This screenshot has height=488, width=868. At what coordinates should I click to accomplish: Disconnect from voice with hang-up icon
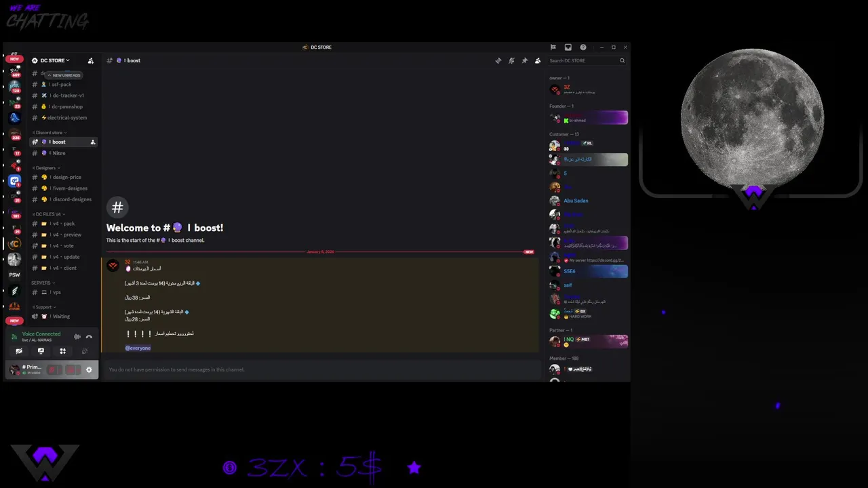tap(89, 336)
